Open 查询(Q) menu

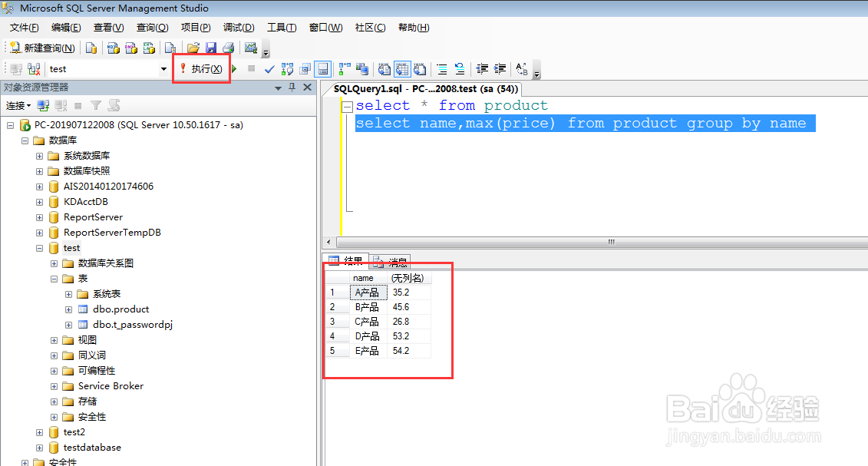[x=152, y=28]
